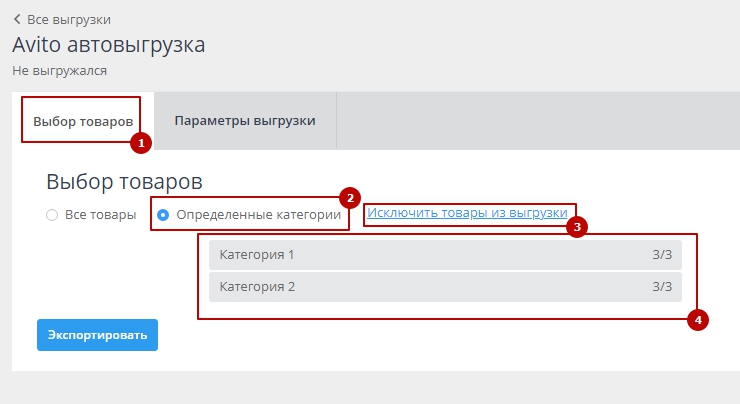Click the red marker number 3
The width and height of the screenshot is (740, 404).
(x=576, y=226)
